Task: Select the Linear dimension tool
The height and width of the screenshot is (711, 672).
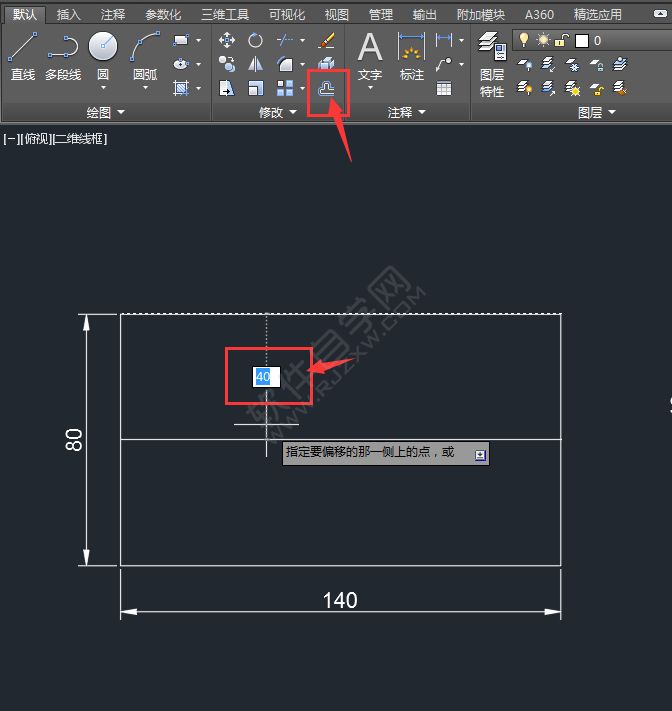Action: 444,40
